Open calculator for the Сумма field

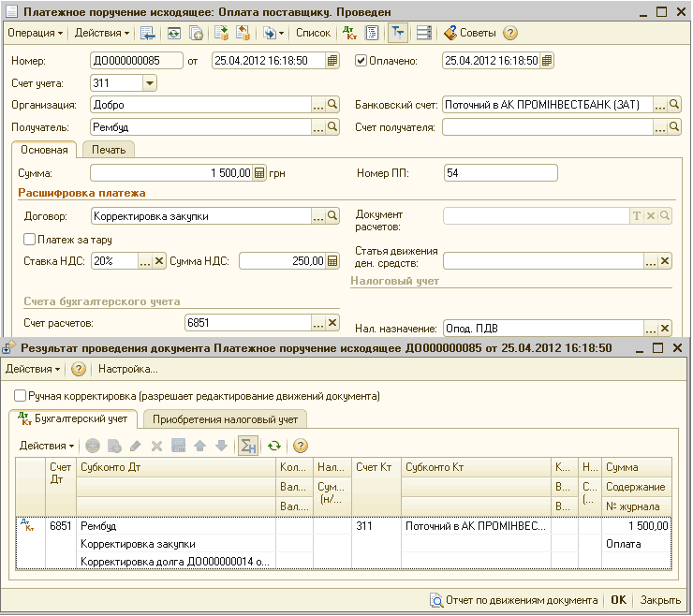(x=260, y=173)
